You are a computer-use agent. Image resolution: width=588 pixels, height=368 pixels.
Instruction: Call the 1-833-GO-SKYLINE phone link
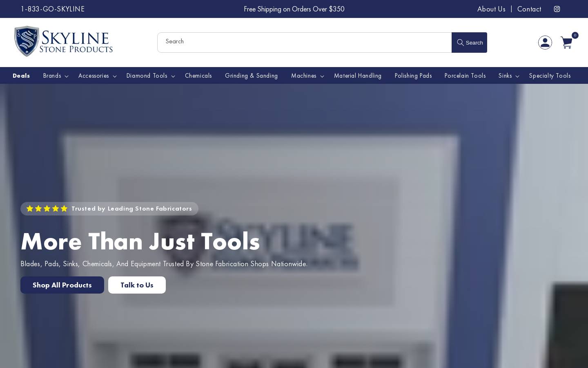53,9
